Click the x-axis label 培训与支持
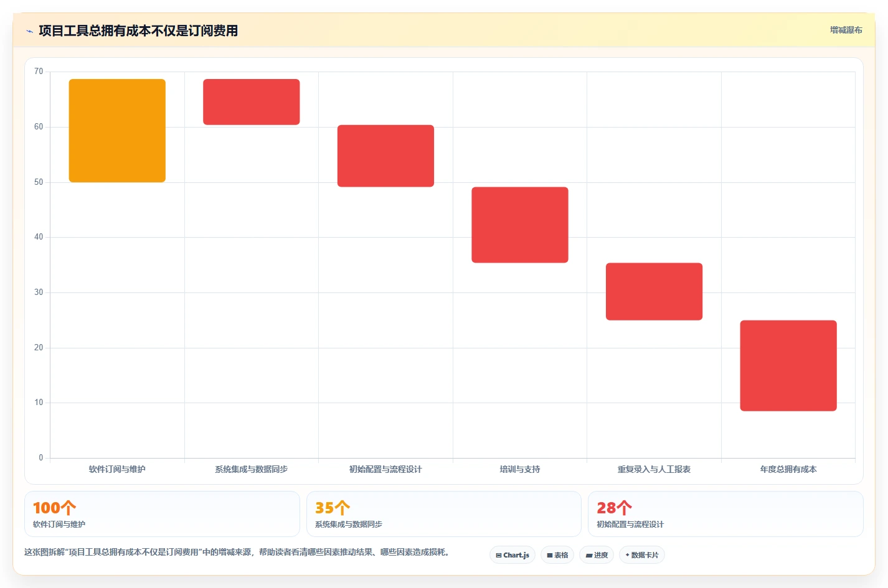Image resolution: width=888 pixels, height=588 pixels. tap(520, 469)
